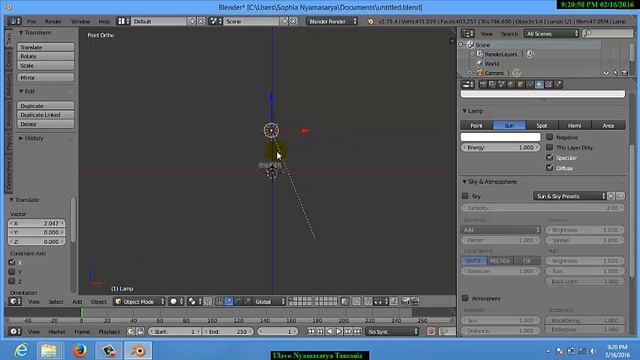Open the Render menu in top bar
640x360 pixels.
click(53, 21)
